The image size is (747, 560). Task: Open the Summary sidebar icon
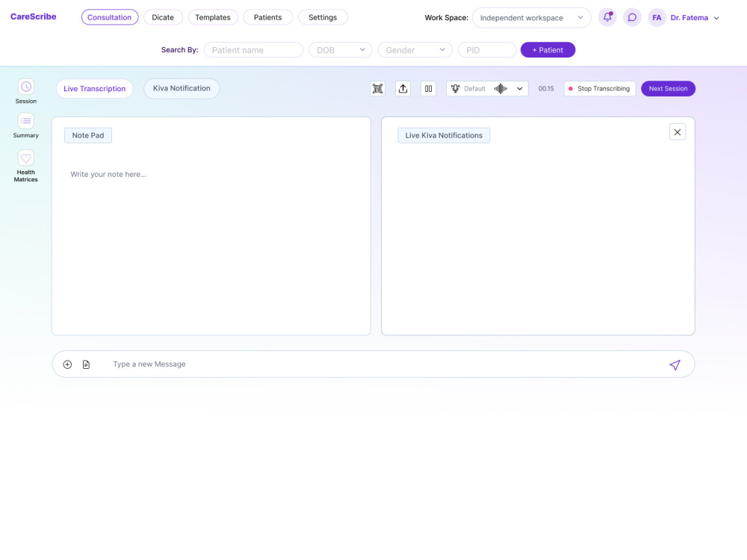click(x=25, y=121)
